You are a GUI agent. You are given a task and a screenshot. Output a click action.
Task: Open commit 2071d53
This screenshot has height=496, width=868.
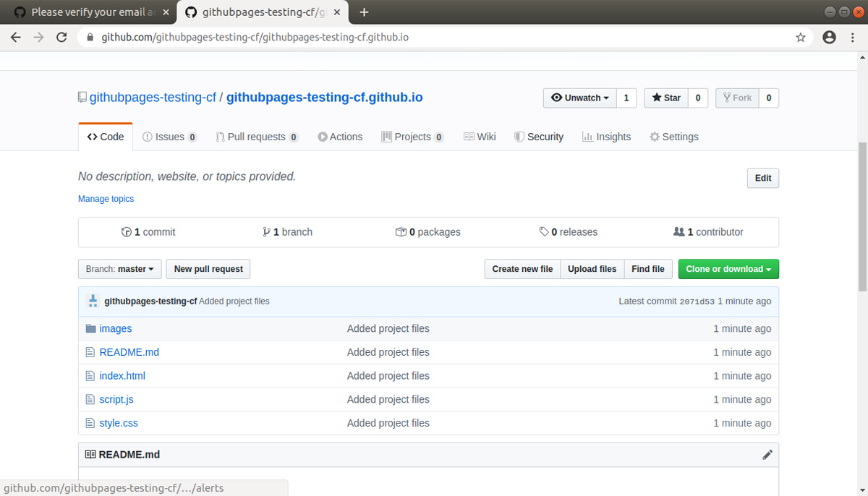[x=698, y=301]
